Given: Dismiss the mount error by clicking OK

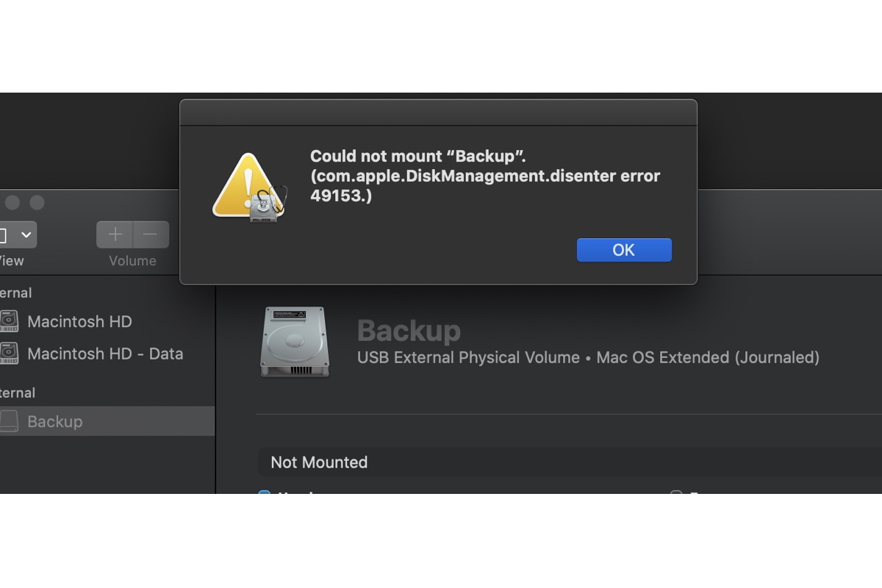Looking at the screenshot, I should pyautogui.click(x=623, y=250).
